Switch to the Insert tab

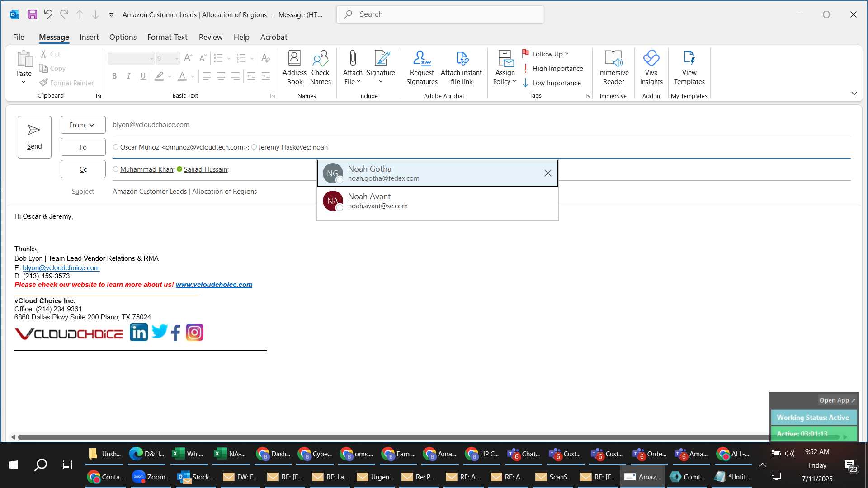pyautogui.click(x=89, y=37)
